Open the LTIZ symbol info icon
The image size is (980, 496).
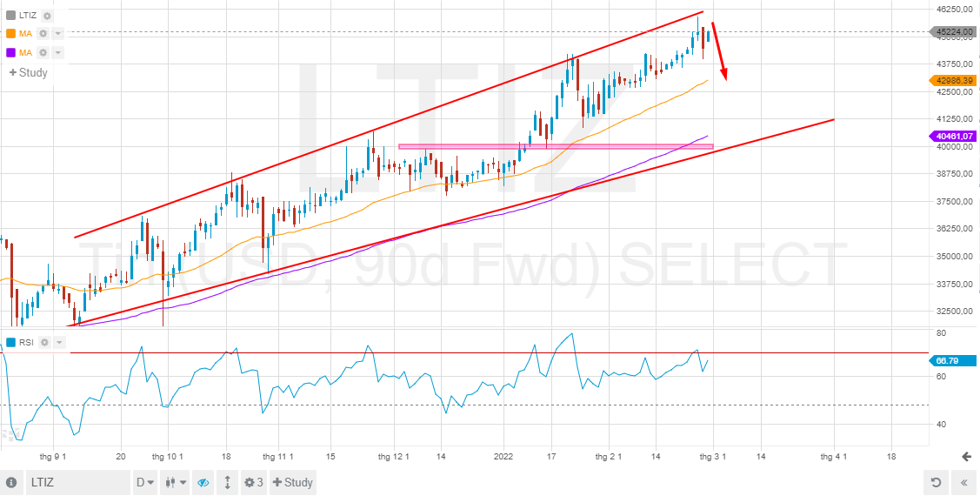(12, 483)
